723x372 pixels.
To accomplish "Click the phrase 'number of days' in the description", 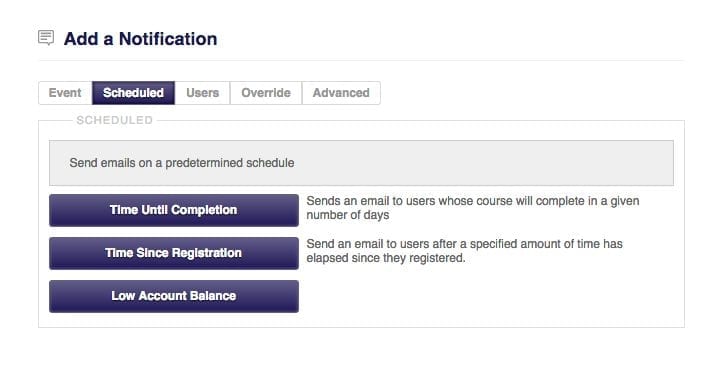I will tap(348, 215).
